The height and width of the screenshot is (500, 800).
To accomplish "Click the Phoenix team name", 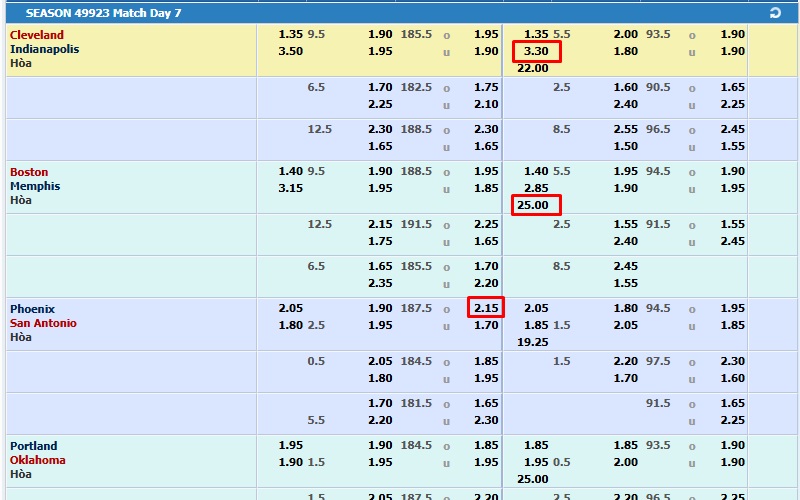I will 33,309.
